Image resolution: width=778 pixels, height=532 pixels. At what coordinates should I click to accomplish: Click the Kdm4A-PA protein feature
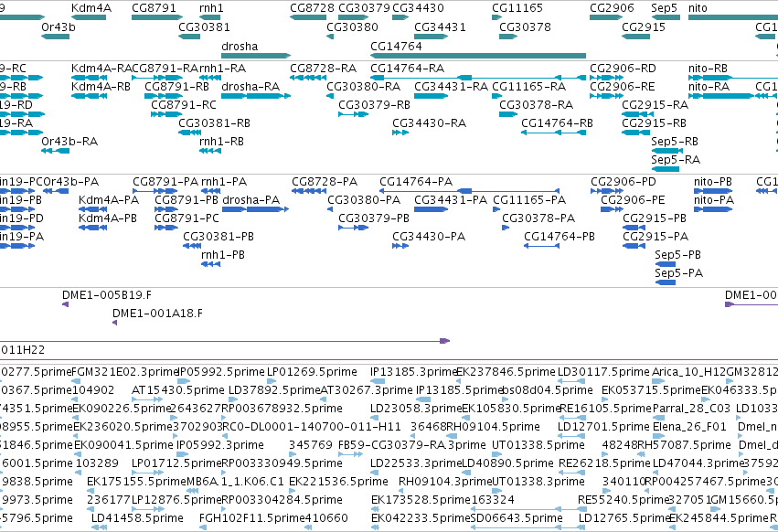click(x=92, y=209)
